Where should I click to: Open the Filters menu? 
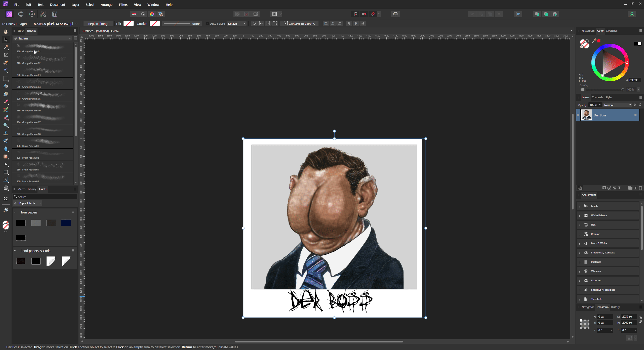click(x=123, y=5)
